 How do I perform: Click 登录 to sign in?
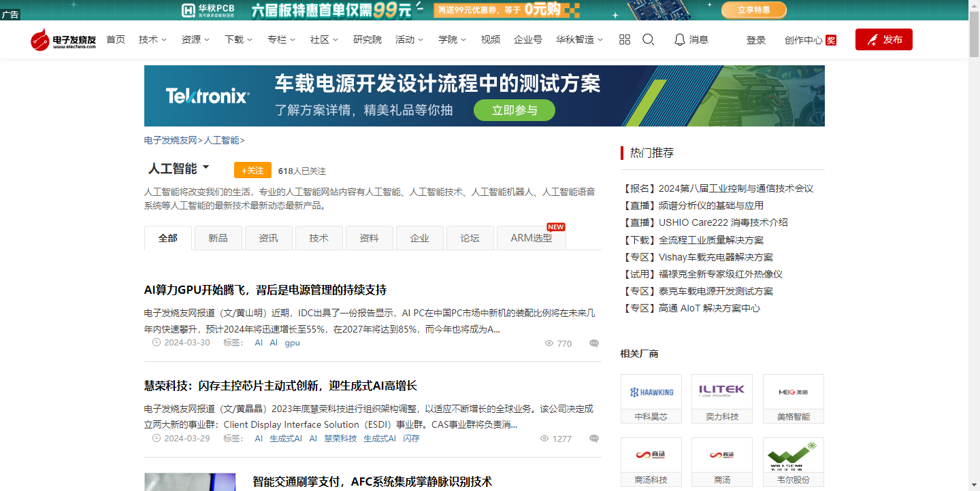click(756, 40)
